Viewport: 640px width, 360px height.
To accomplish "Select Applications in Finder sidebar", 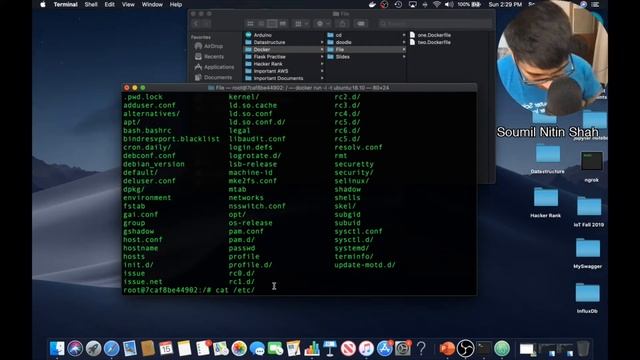I will (215, 67).
